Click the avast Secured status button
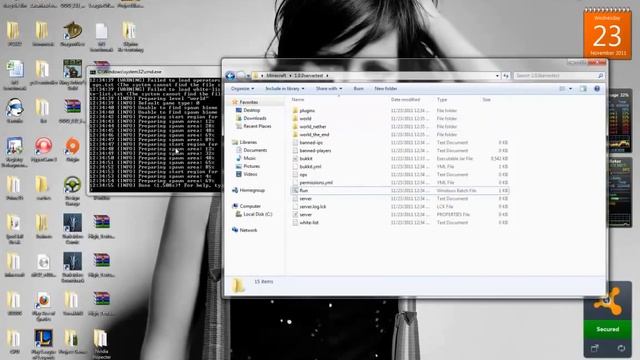The image size is (640, 360). tap(607, 329)
